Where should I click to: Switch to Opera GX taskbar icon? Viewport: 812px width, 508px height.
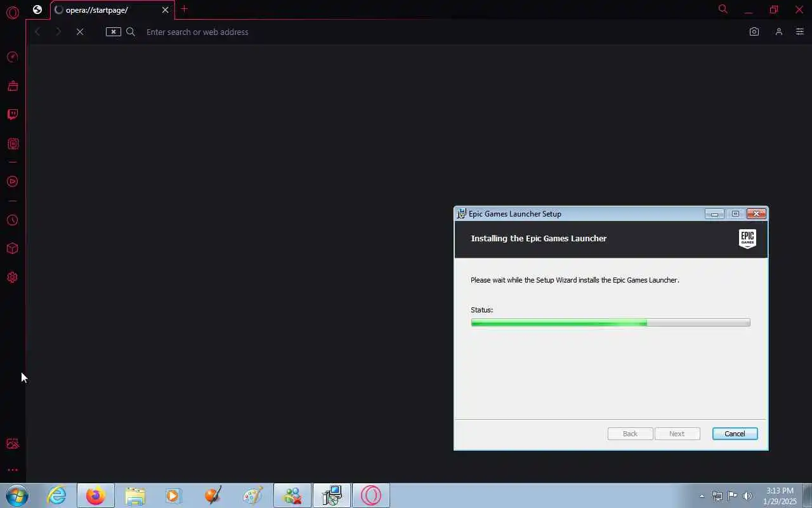[371, 495]
